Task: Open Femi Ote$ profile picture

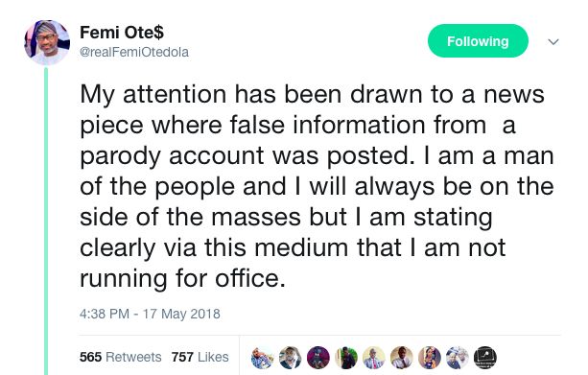Action: click(x=47, y=42)
